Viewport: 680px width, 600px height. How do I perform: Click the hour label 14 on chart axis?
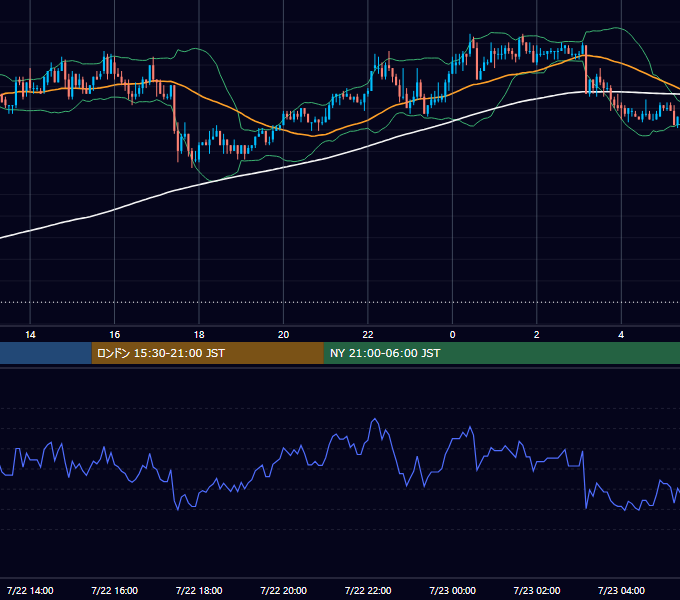[x=30, y=335]
